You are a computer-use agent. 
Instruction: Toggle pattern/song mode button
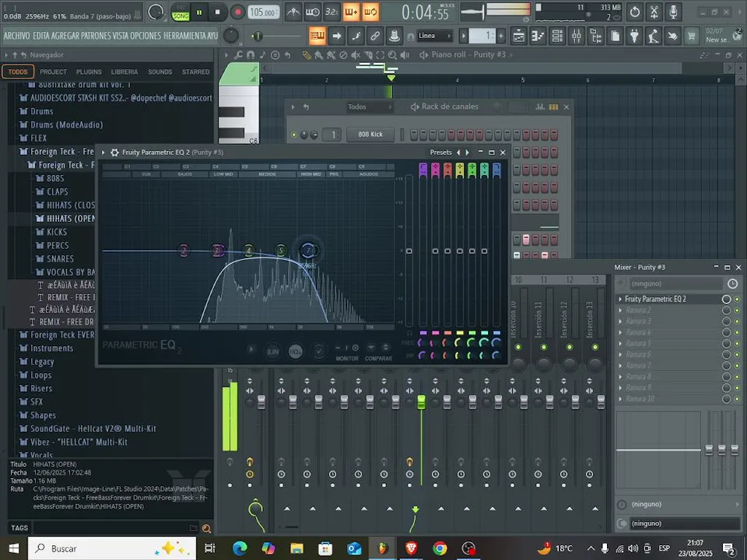pyautogui.click(x=181, y=12)
